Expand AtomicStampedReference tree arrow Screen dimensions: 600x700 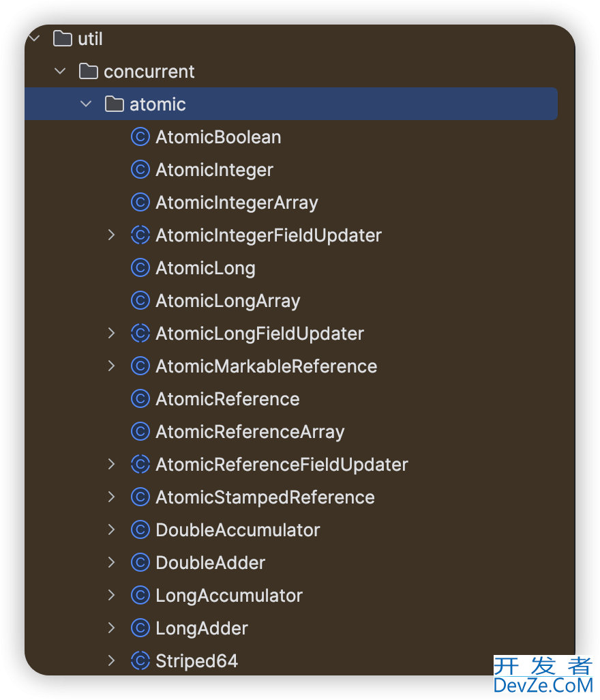112,497
